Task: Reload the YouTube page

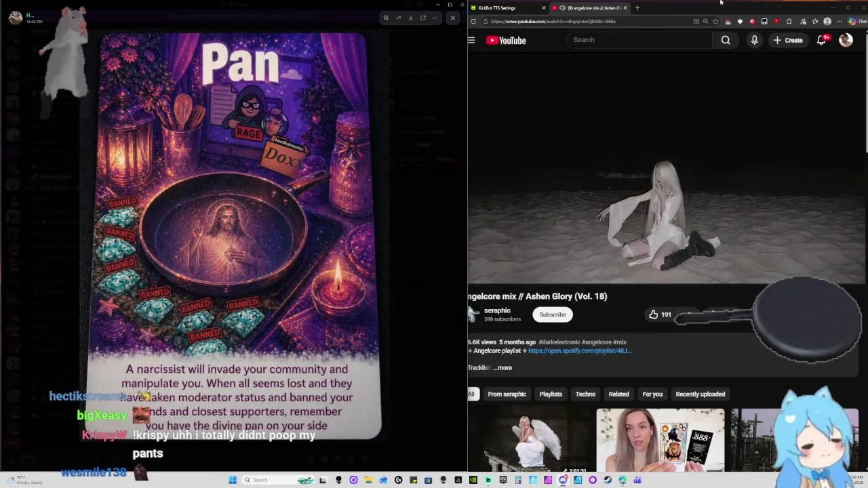Action: coord(473,21)
